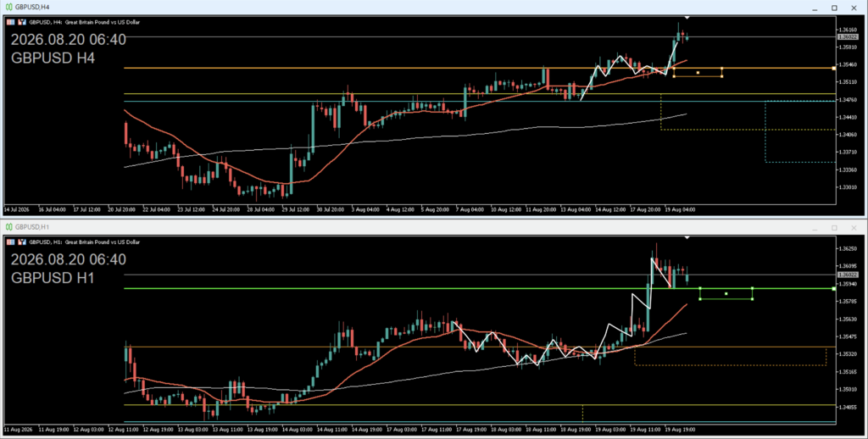Click the center point of the orange rectangle in H4
This screenshot has height=439, width=868.
698,73
